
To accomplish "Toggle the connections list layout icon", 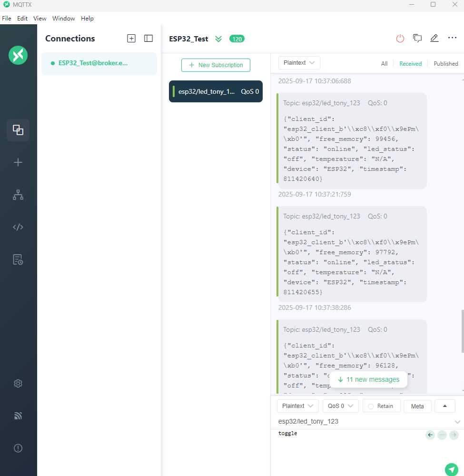I will point(148,39).
